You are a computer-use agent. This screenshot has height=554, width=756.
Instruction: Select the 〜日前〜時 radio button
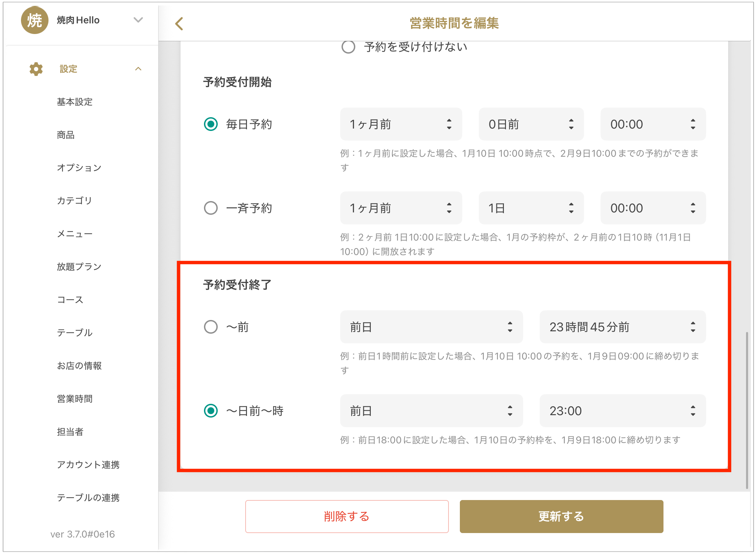click(x=211, y=411)
